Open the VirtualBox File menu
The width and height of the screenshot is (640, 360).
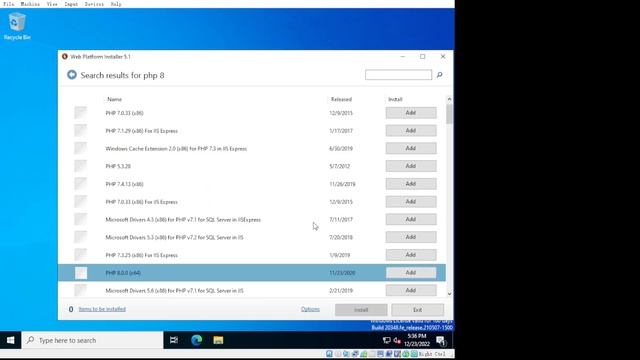pyautogui.click(x=9, y=4)
